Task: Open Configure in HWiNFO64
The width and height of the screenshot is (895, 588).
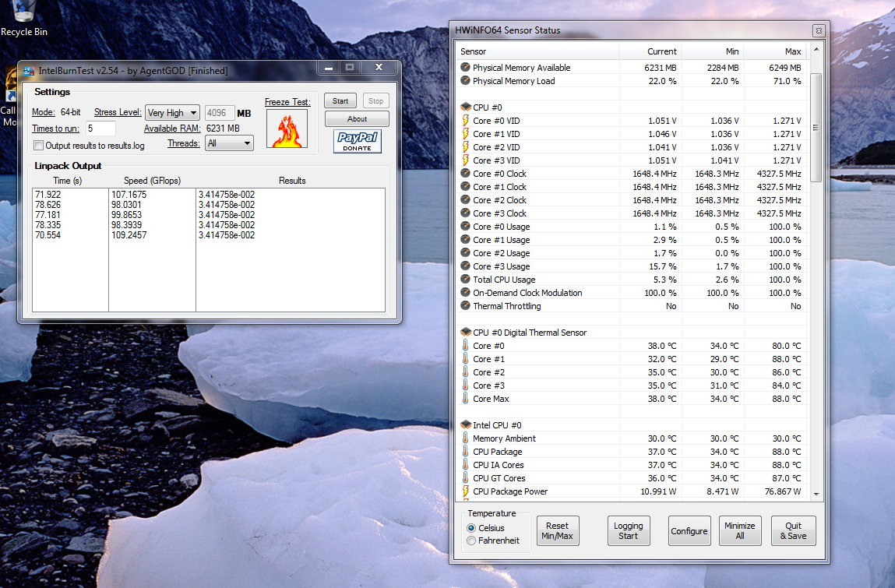Action: click(x=689, y=530)
